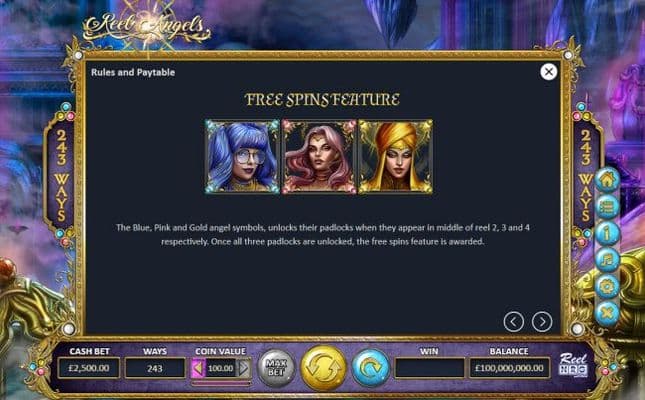This screenshot has height=400, width=645.
Task: Click the Max Bet button
Action: (276, 368)
